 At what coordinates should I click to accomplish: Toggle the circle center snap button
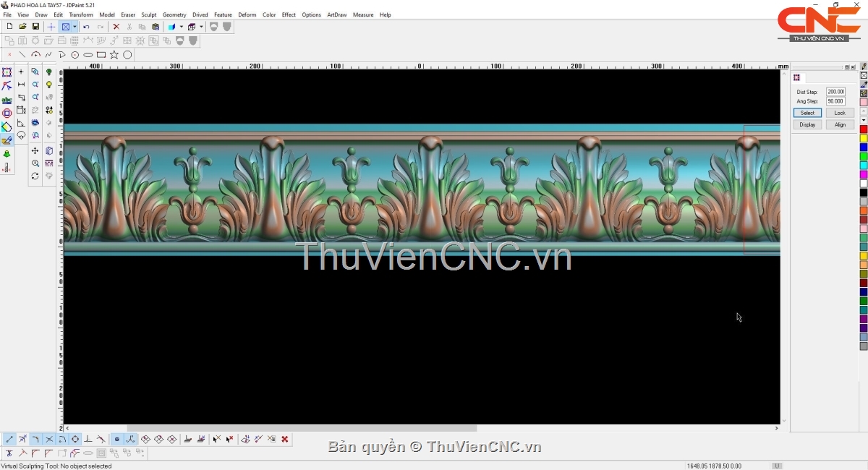point(75,439)
